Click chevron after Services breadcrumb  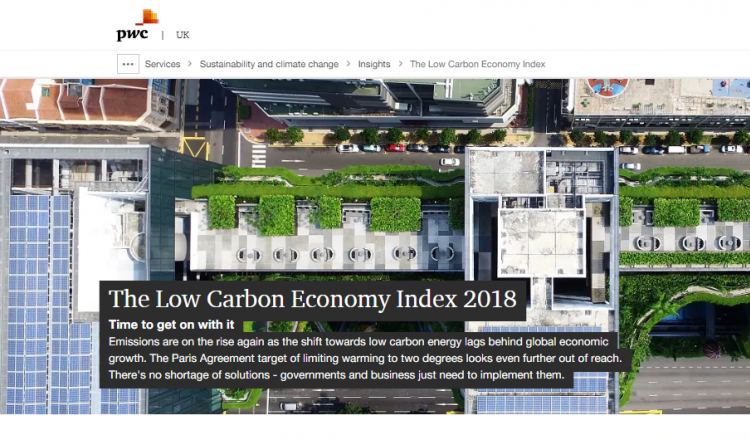190,64
